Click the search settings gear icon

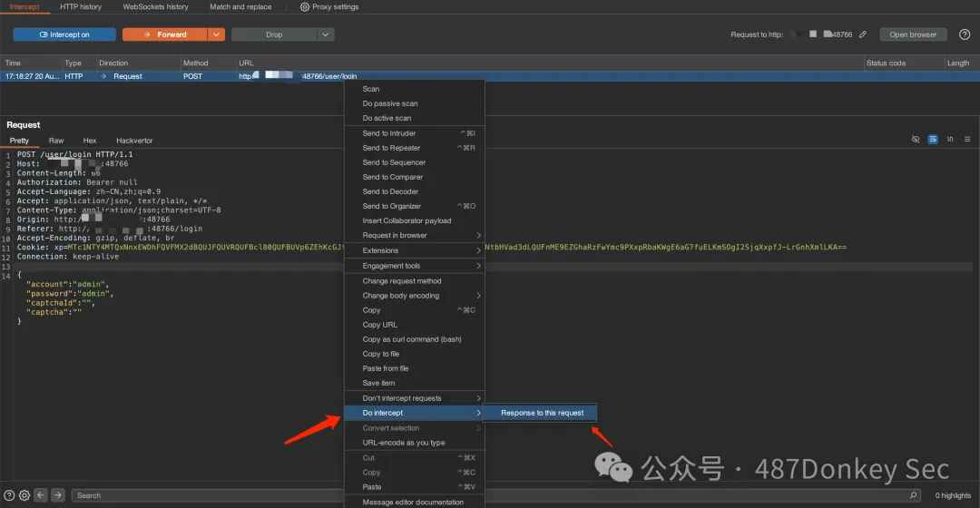[x=24, y=495]
